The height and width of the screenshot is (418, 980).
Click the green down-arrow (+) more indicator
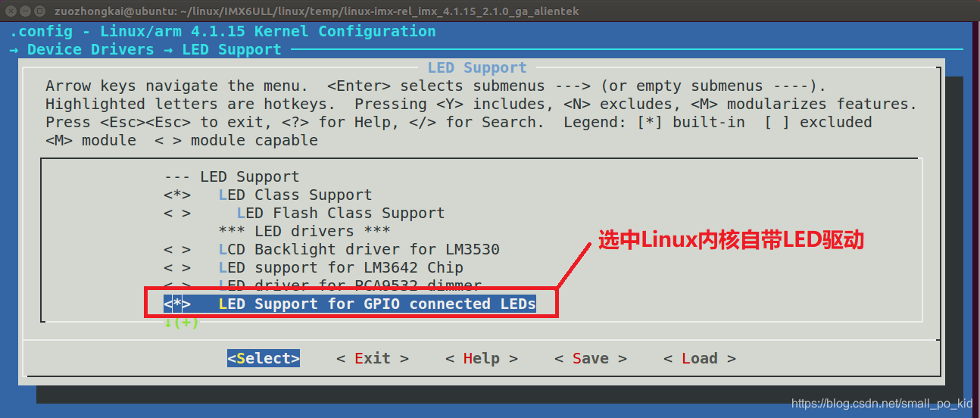pos(181,322)
